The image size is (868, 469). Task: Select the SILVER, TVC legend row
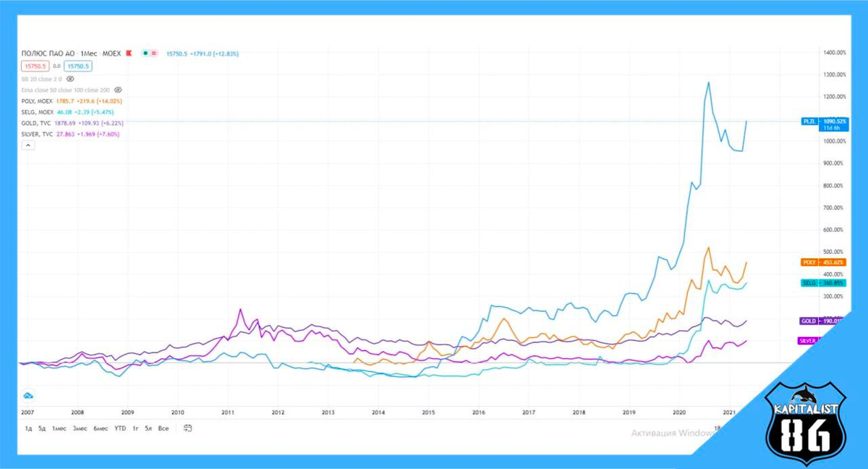[71, 134]
